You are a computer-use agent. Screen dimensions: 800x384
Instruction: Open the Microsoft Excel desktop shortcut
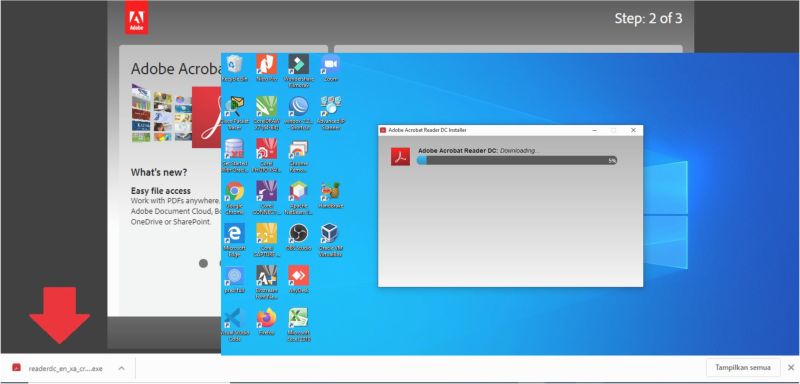(298, 324)
